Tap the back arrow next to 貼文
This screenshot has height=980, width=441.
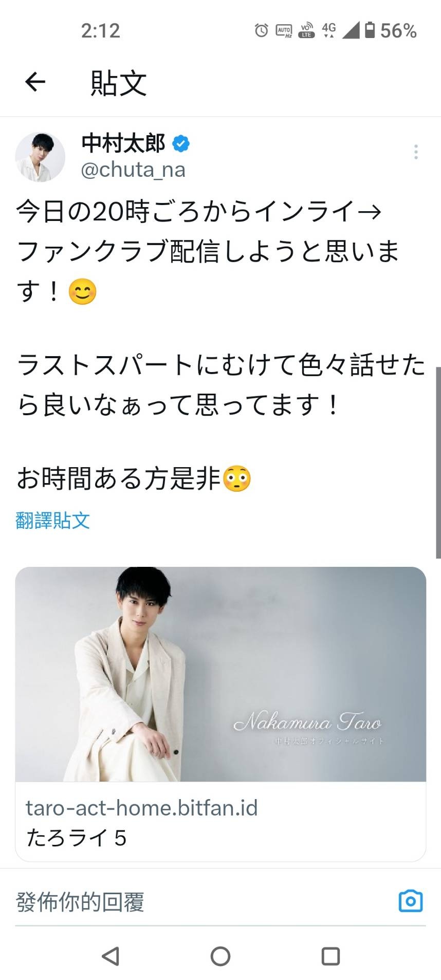[35, 82]
